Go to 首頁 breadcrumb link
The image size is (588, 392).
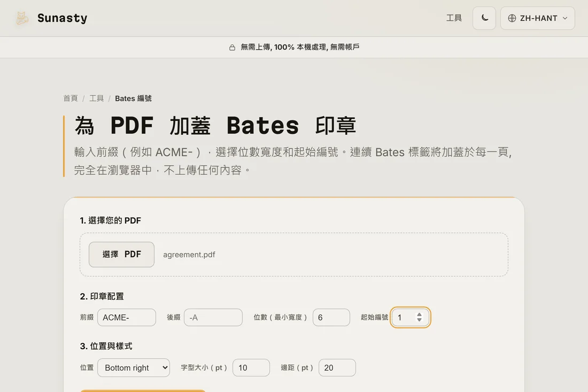(x=71, y=98)
